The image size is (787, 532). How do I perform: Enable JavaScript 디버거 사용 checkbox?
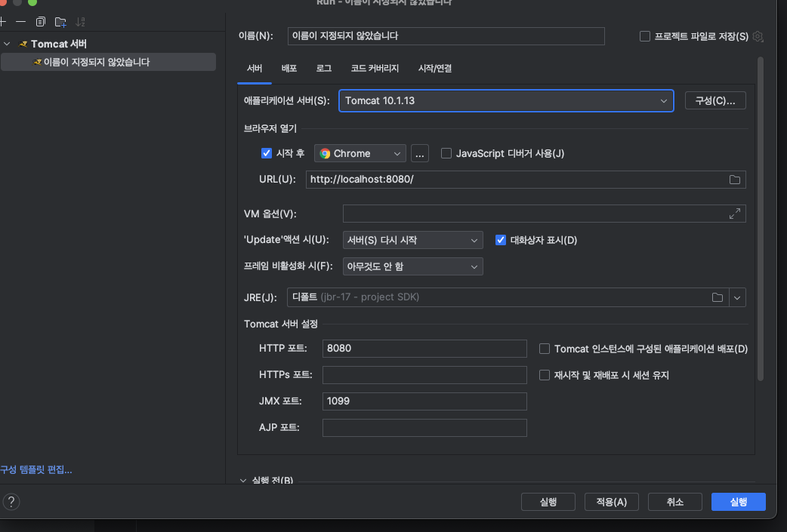[x=446, y=153]
